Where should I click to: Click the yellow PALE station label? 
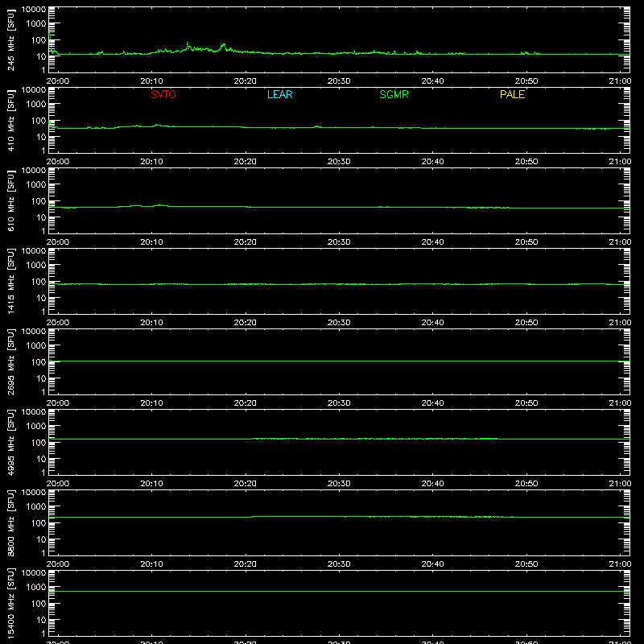coord(512,94)
